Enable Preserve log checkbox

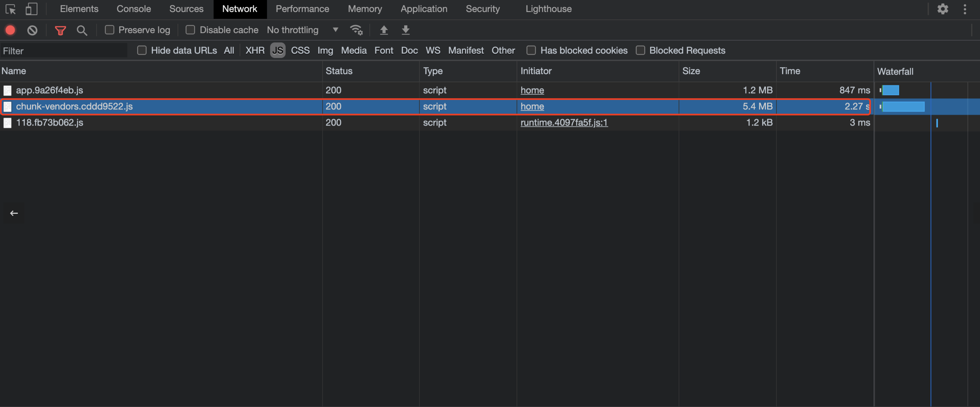(x=110, y=30)
